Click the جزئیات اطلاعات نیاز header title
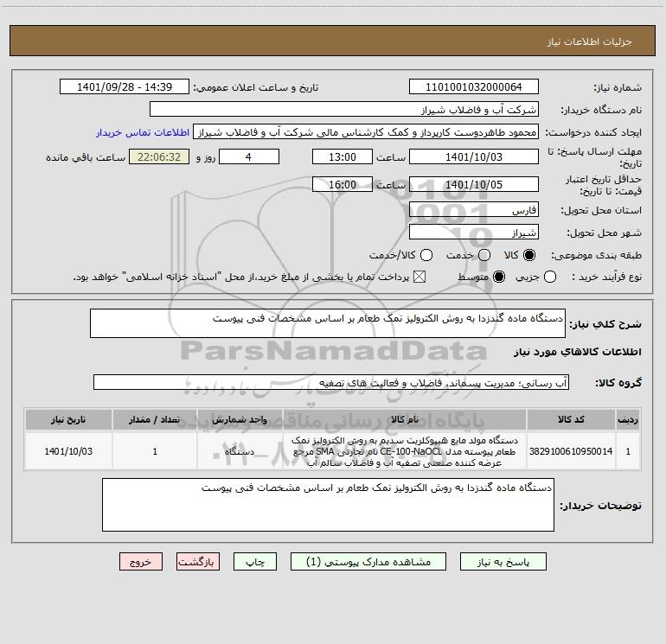The image size is (666, 644). (589, 41)
